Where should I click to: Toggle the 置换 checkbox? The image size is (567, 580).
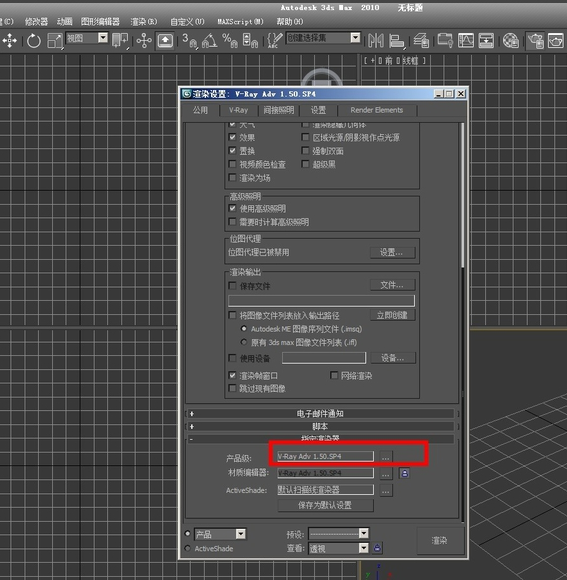[x=232, y=151]
